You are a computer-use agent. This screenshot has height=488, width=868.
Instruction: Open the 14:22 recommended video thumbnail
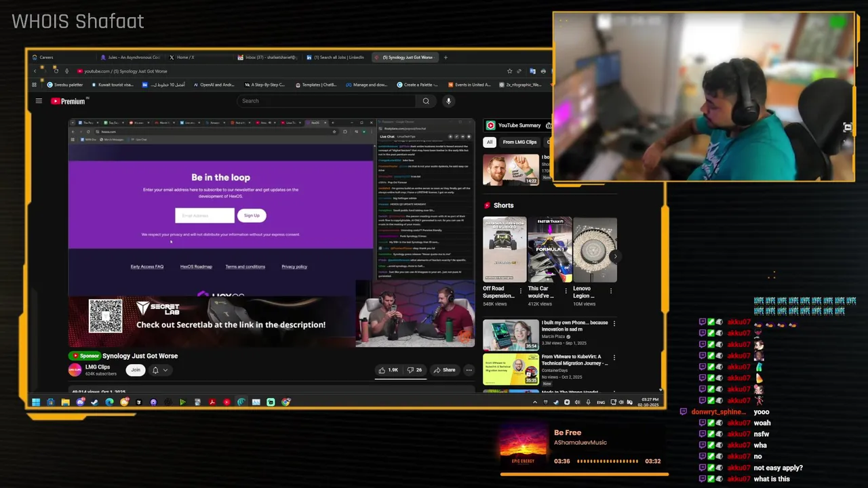[x=511, y=169]
